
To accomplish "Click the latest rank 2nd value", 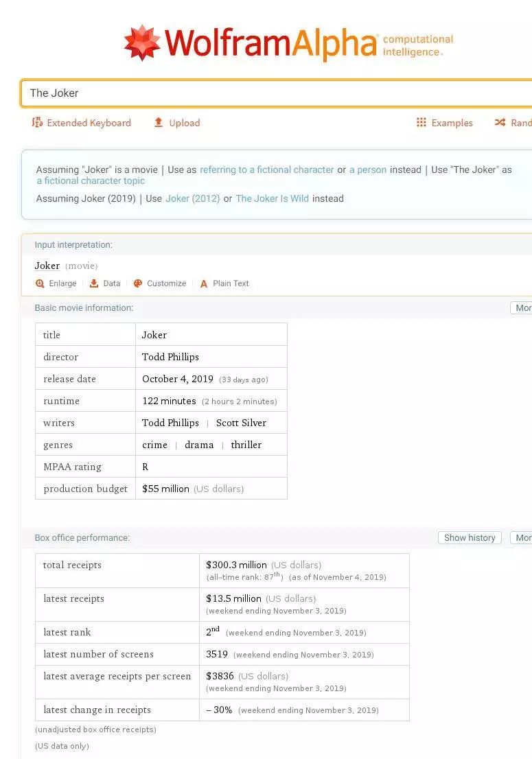I will point(213,631).
